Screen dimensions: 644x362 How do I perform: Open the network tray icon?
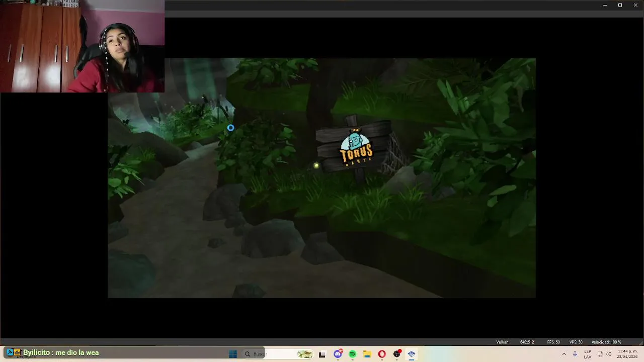pyautogui.click(x=600, y=354)
